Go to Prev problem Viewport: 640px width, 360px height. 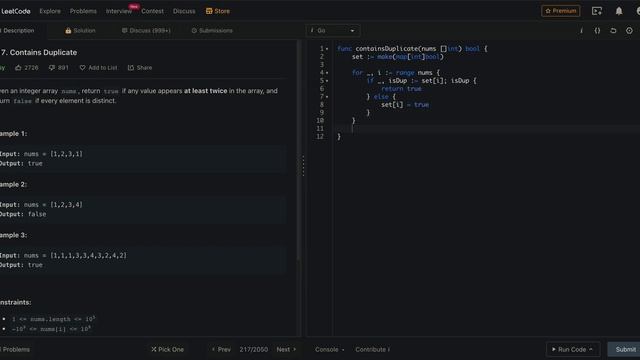(221, 349)
